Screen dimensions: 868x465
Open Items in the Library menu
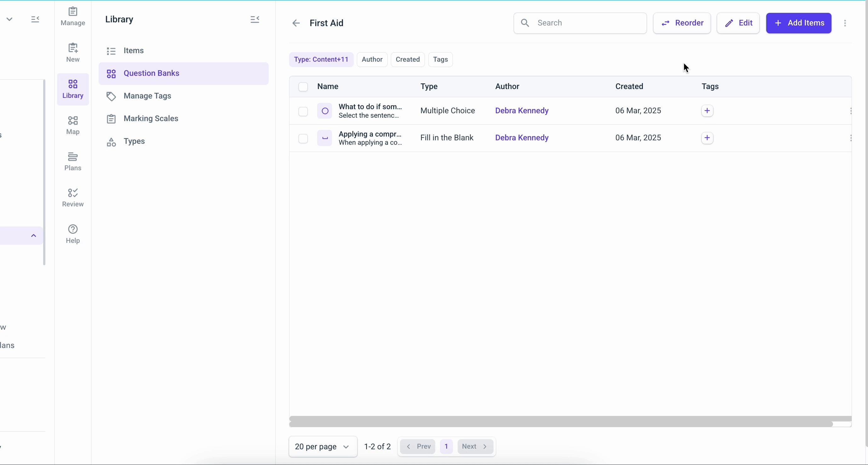click(184, 51)
